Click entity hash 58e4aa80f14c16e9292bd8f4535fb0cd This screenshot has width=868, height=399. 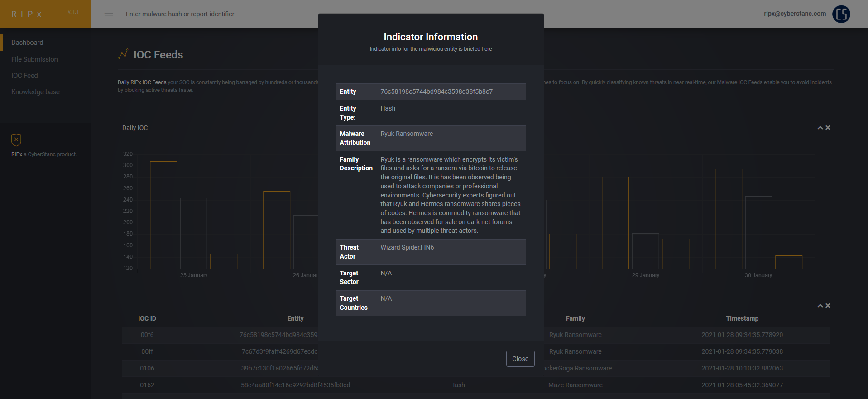(x=295, y=385)
